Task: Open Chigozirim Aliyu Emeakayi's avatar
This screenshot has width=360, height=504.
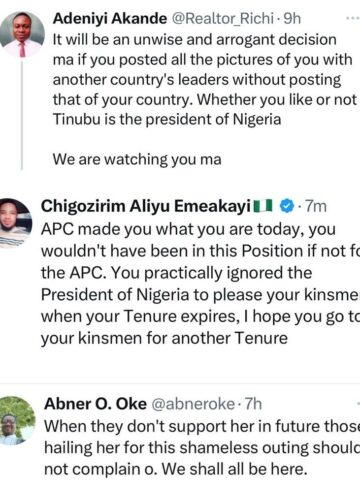Action: [14, 223]
